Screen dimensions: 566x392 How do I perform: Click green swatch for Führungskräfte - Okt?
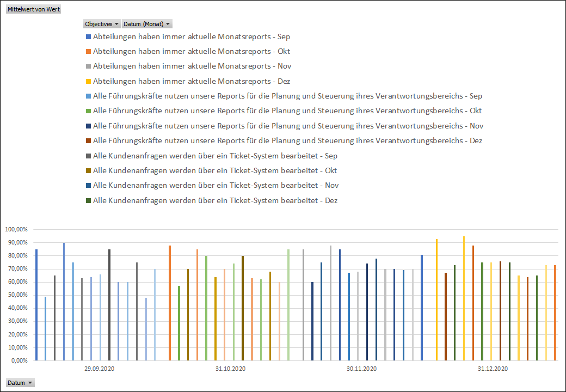(88, 111)
